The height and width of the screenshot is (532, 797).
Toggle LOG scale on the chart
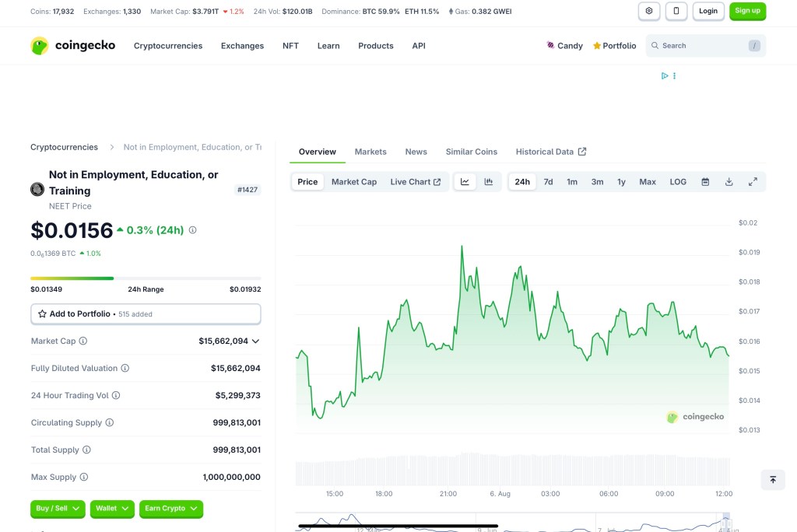(x=678, y=182)
